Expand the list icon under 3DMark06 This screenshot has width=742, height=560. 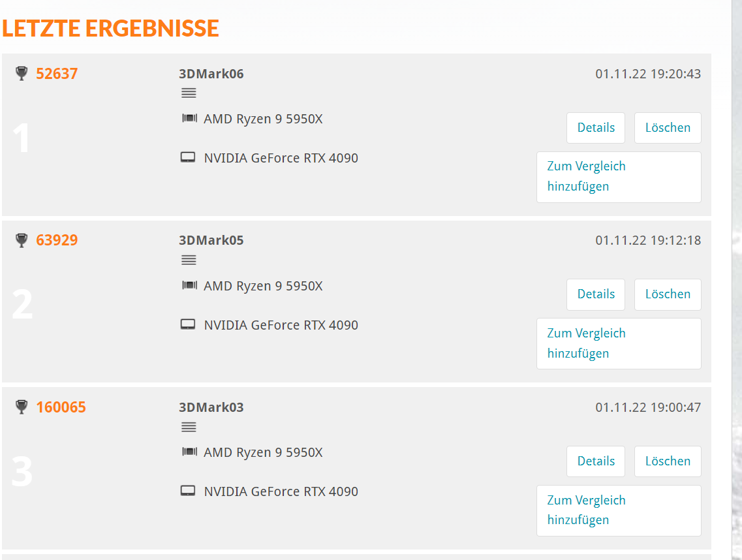click(x=189, y=93)
